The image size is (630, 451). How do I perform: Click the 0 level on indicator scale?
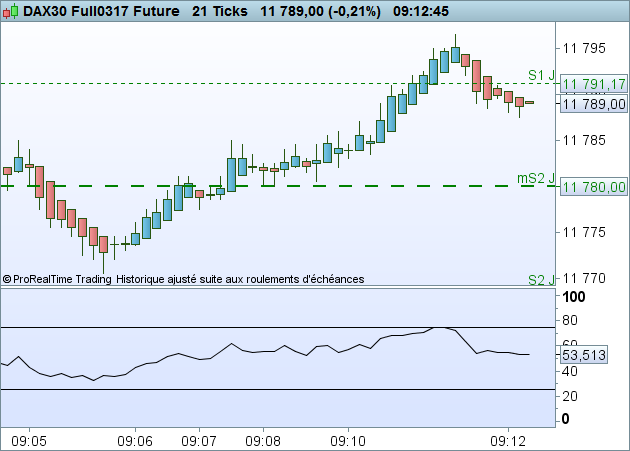(x=565, y=419)
